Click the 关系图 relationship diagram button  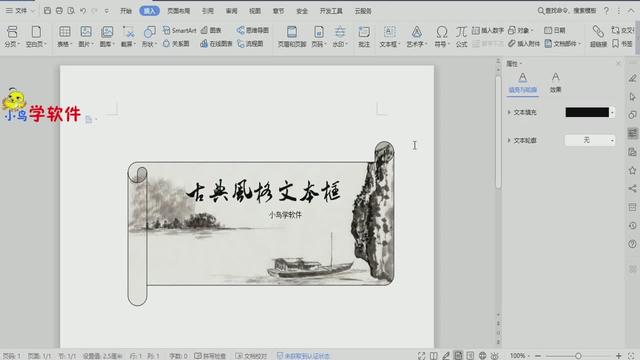tap(176, 43)
